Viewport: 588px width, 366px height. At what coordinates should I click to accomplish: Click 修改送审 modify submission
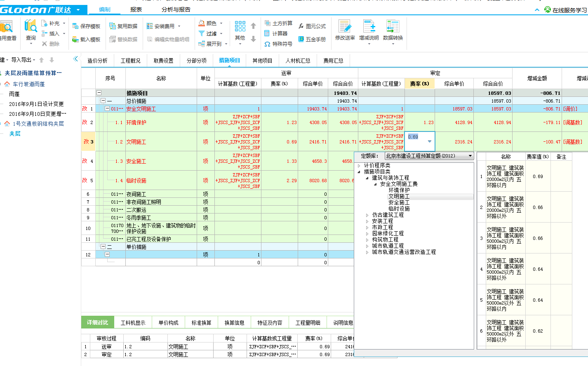tap(345, 30)
